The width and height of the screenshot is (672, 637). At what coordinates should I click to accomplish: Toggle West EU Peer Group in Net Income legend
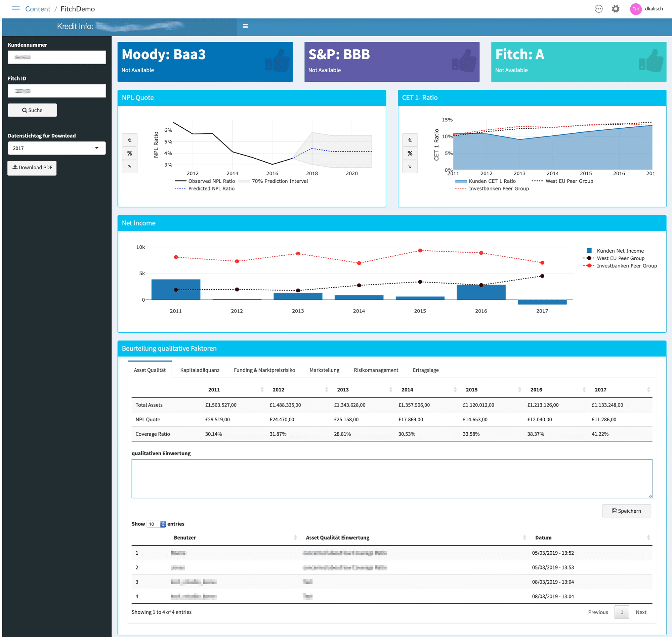(614, 258)
